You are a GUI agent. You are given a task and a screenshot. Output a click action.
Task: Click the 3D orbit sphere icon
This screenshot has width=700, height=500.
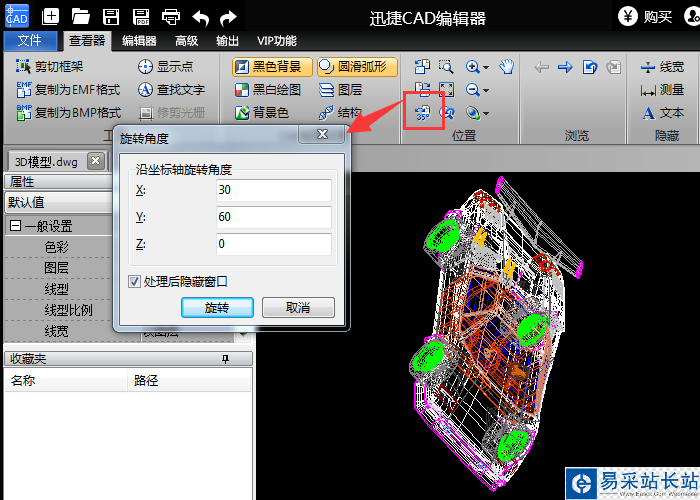tap(473, 113)
